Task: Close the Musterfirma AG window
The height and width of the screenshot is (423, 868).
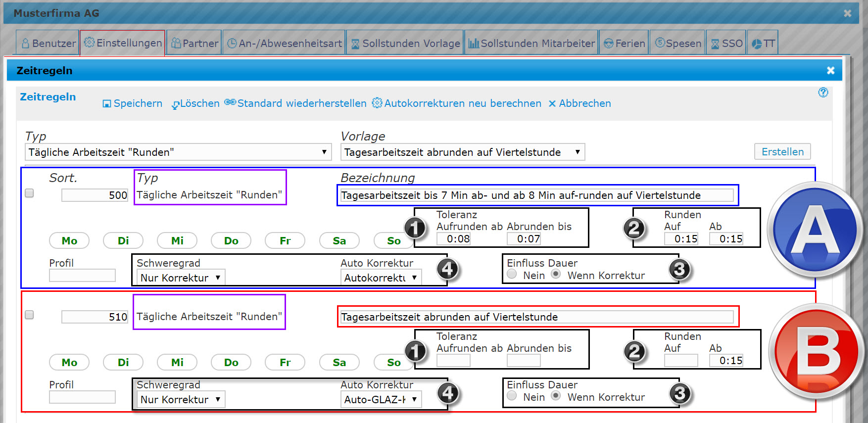Action: tap(848, 13)
